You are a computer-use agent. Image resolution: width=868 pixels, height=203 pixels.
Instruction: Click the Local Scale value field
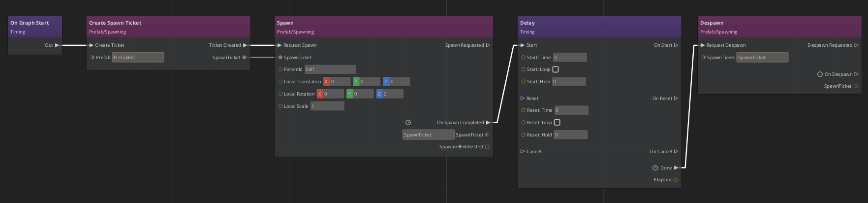click(x=327, y=106)
